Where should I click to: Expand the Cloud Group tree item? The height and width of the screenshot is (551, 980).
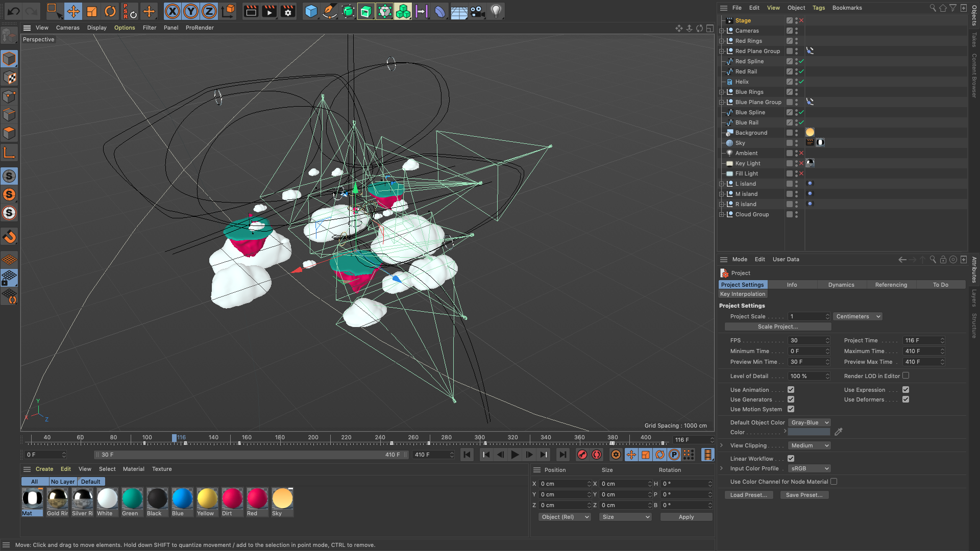point(722,214)
